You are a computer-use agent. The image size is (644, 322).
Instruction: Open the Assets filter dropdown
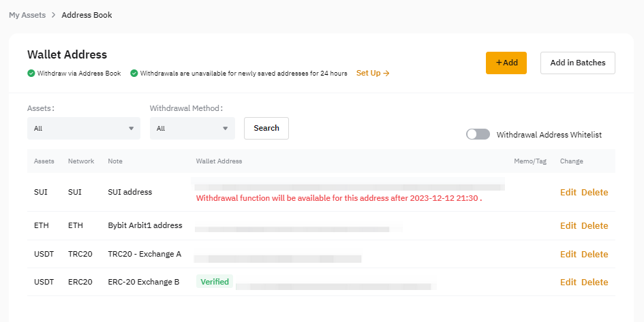tap(83, 128)
